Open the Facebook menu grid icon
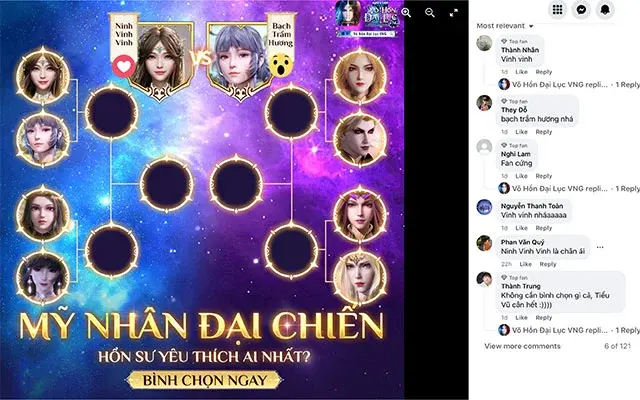 [x=558, y=9]
